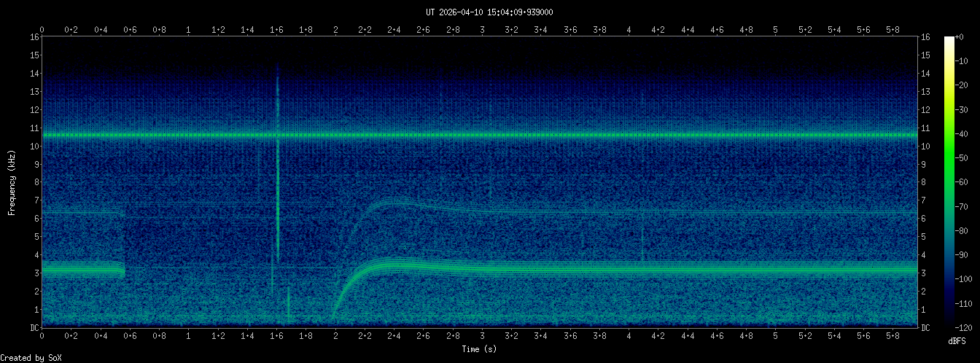This screenshot has width=980, height=363.
Task: Click the 5 second tick on the bottom time axis
Action: coord(775,336)
